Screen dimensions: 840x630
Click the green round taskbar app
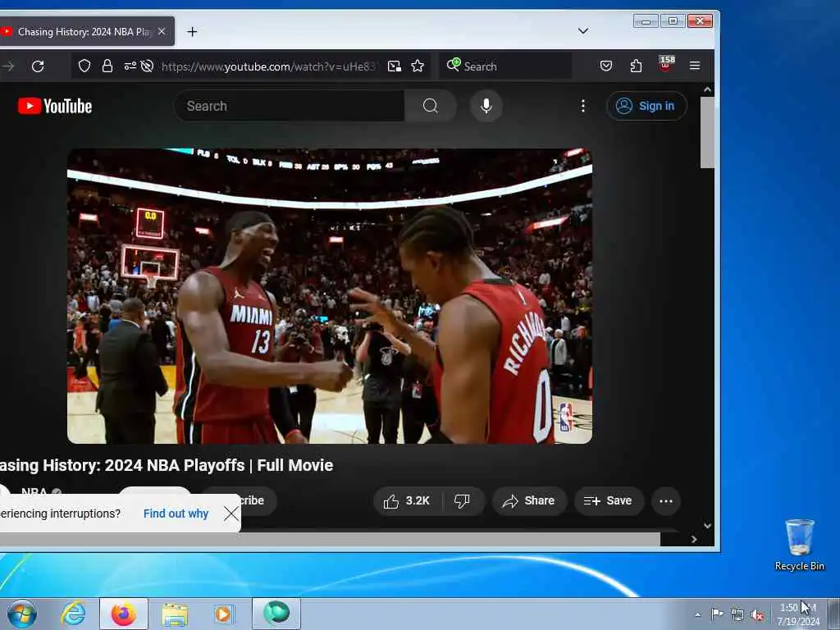point(276,613)
